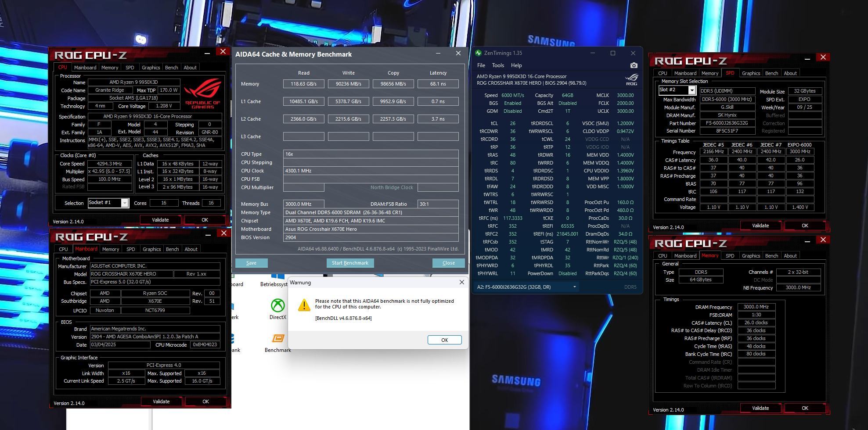The height and width of the screenshot is (430, 868).
Task: Open Mainboard tab in the CPU-Z SPD window
Action: (685, 73)
